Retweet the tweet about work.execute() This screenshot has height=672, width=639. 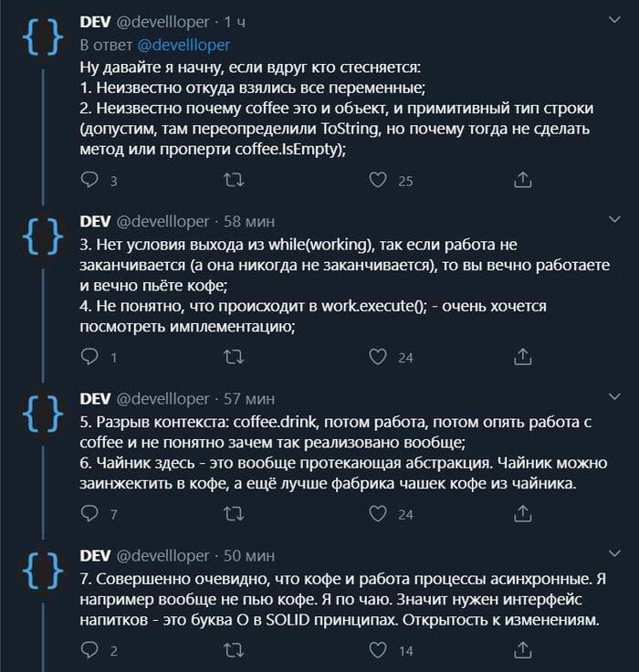click(x=234, y=357)
